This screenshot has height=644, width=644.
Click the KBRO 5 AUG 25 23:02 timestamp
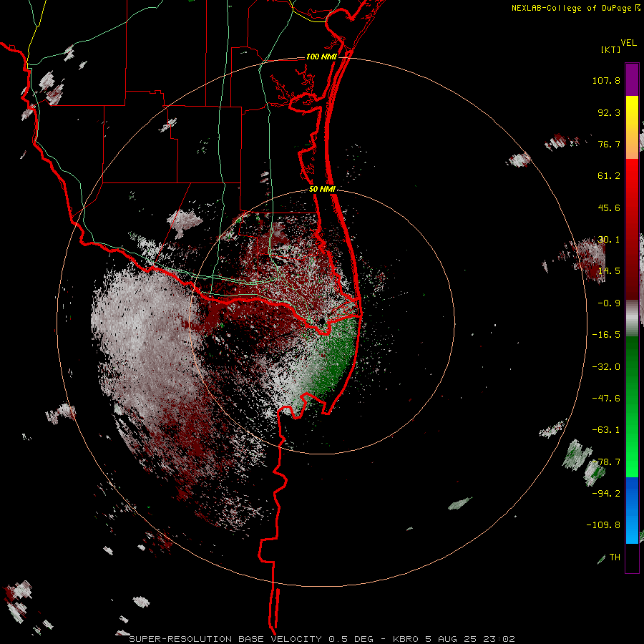point(454,639)
